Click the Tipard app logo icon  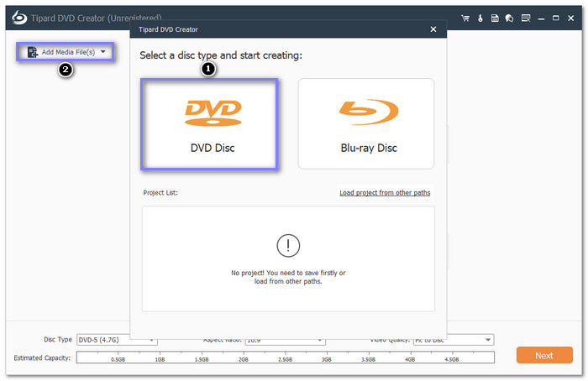[19, 18]
